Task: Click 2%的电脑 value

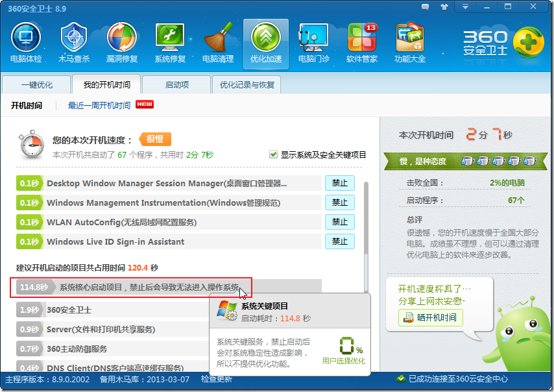Action: click(507, 183)
